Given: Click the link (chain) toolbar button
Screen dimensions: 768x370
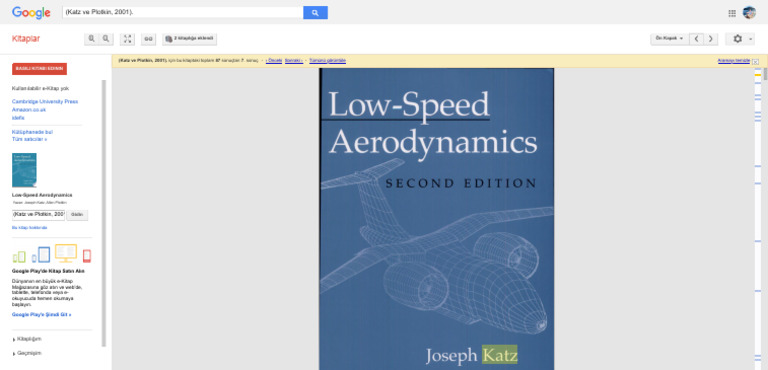Looking at the screenshot, I should point(148,39).
